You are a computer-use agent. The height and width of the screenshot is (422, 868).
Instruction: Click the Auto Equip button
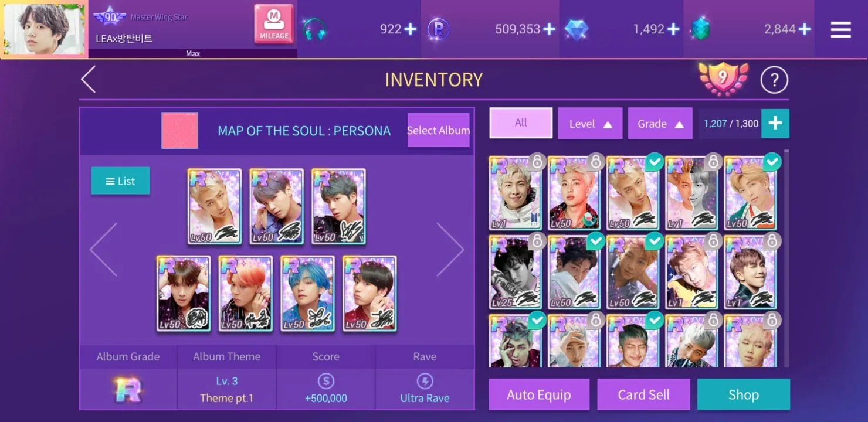539,394
